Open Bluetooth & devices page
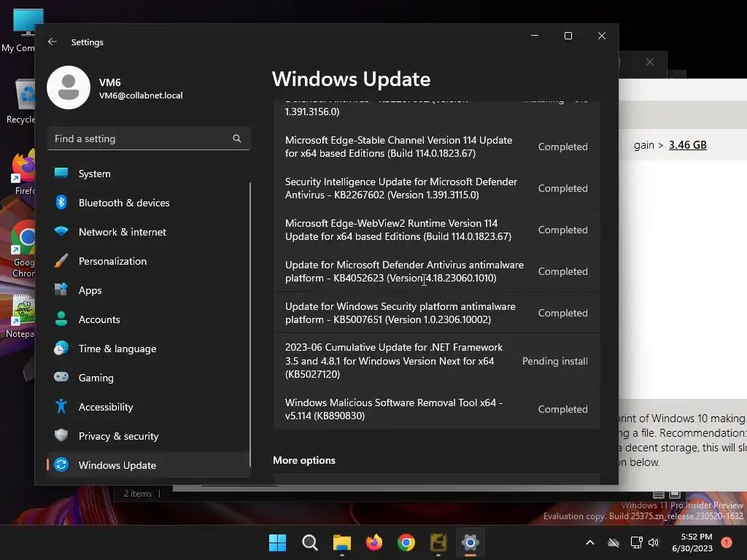Image resolution: width=747 pixels, height=560 pixels. tap(148, 203)
